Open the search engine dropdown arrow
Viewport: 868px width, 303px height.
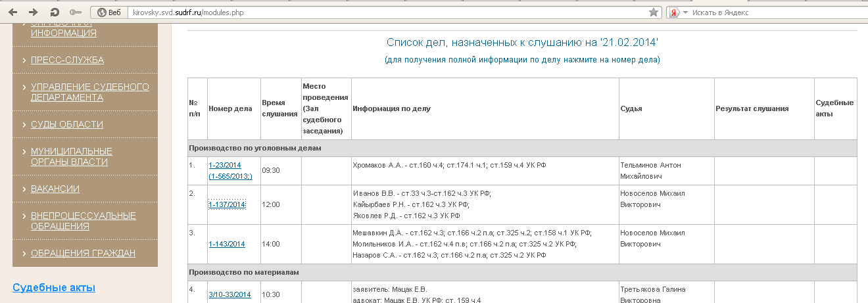tap(685, 12)
